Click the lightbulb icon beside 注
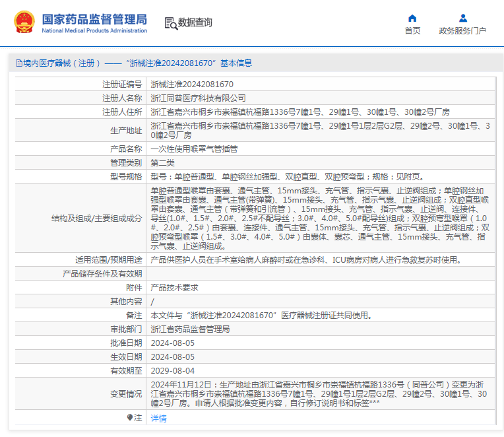 (130, 417)
